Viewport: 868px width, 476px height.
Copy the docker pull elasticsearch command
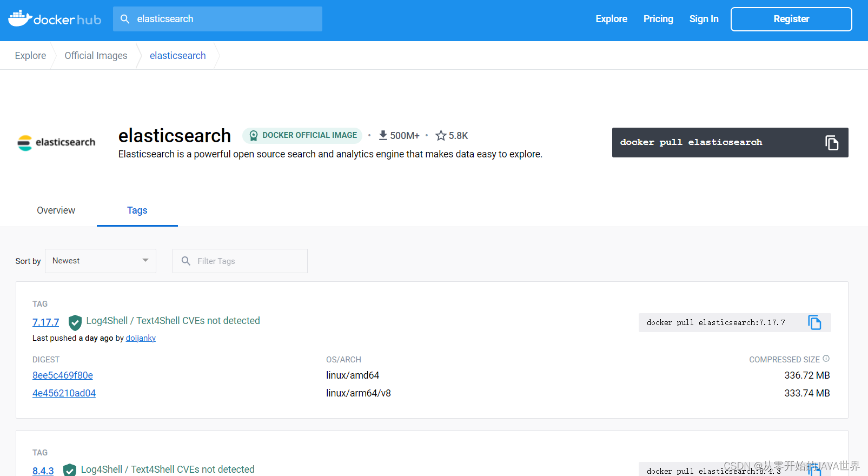tap(832, 143)
